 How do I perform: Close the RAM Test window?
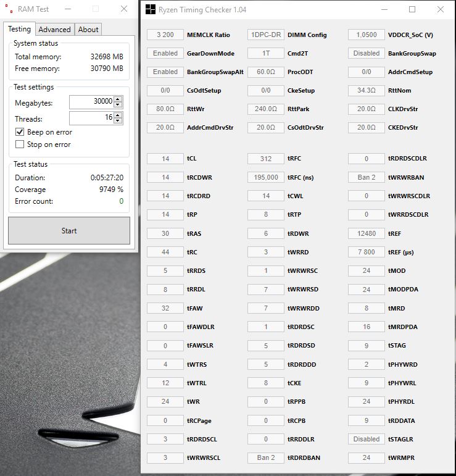[x=124, y=9]
